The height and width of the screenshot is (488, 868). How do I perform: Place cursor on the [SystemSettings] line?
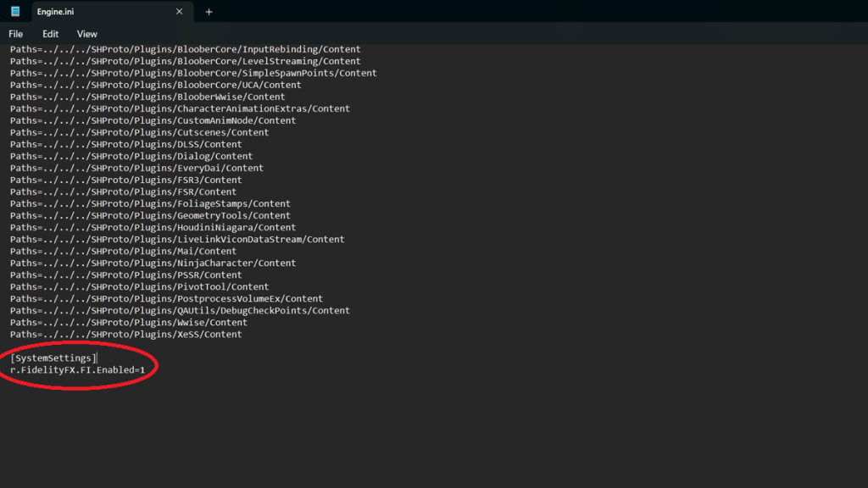pos(53,358)
